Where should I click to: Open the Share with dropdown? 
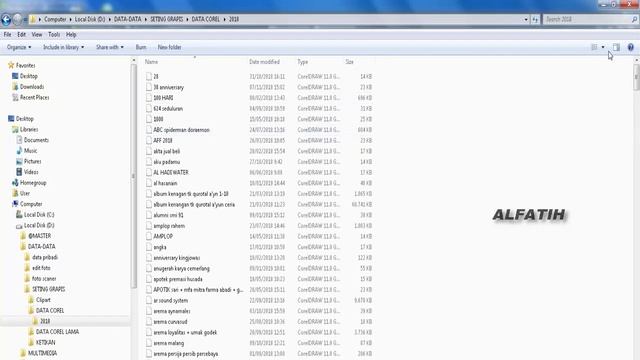(109, 47)
